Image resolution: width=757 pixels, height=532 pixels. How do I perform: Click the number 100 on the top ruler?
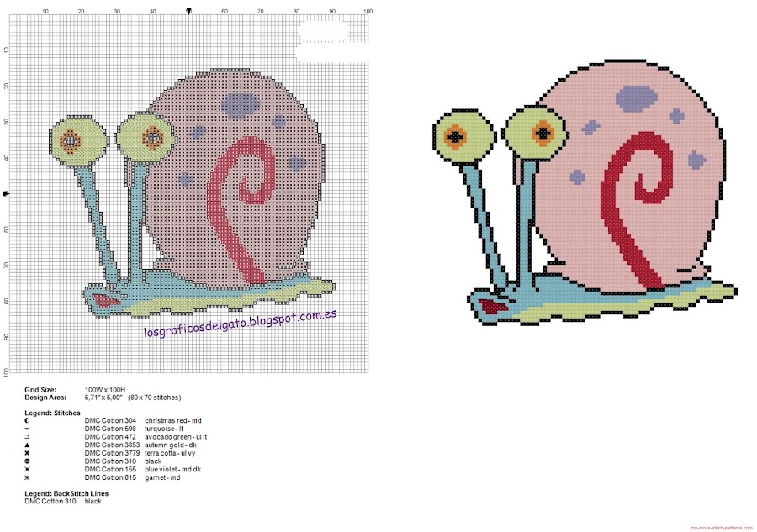coord(368,11)
